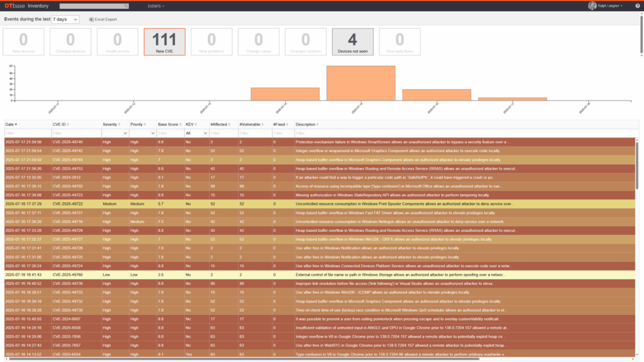Click the Date column sort arrow
The height and width of the screenshot is (362, 644).
pyautogui.click(x=17, y=124)
